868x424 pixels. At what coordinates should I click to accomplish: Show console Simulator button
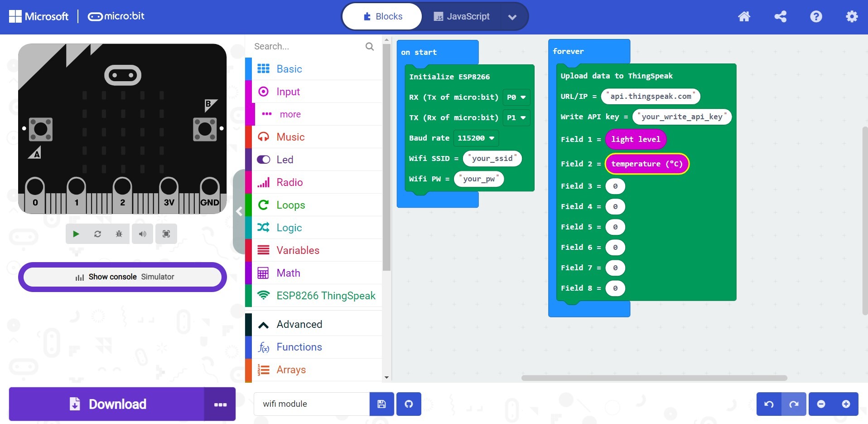tap(122, 277)
